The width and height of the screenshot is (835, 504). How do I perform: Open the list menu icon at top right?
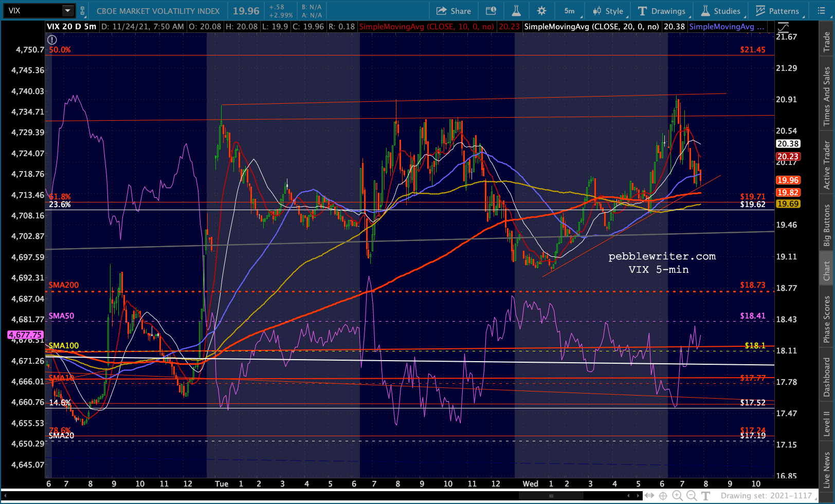(821, 11)
